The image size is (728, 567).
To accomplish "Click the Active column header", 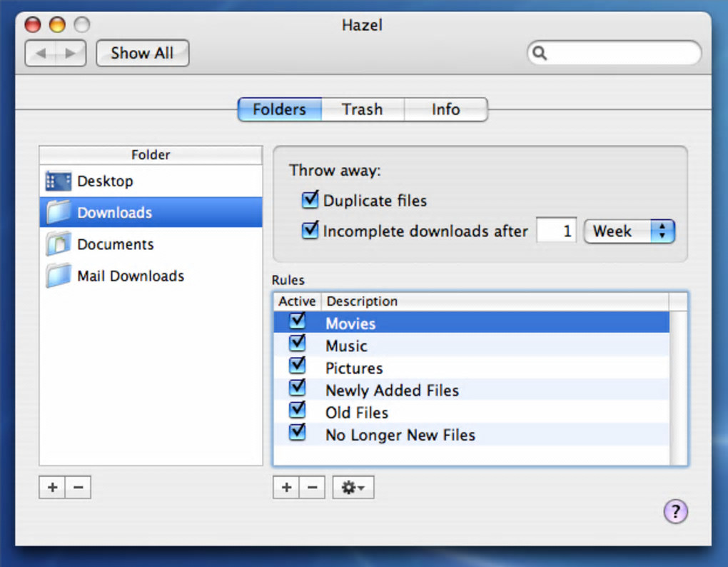I will (x=297, y=301).
